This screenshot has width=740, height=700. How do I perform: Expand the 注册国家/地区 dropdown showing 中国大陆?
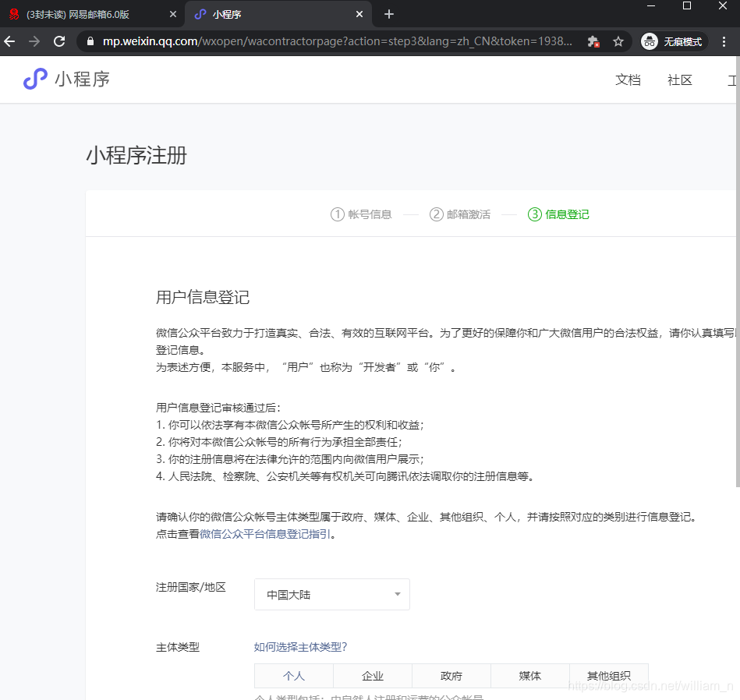tap(331, 594)
